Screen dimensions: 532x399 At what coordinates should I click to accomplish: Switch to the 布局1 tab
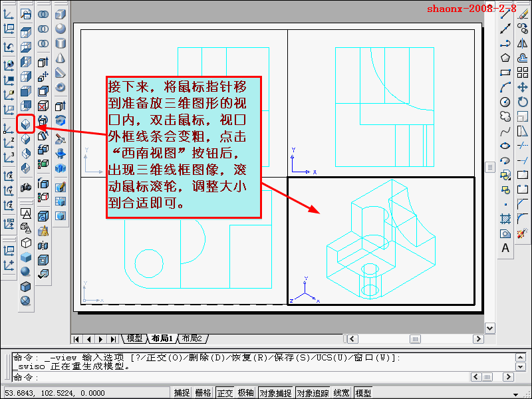point(162,338)
